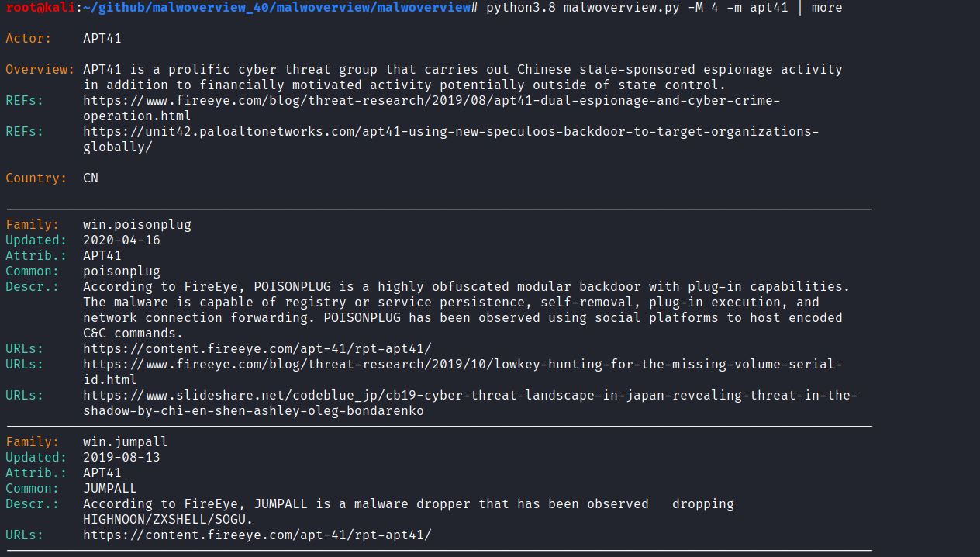Click the 'Attrib.:' label under win.jumpall
Viewport: 980px width, 557px height.
coord(36,472)
